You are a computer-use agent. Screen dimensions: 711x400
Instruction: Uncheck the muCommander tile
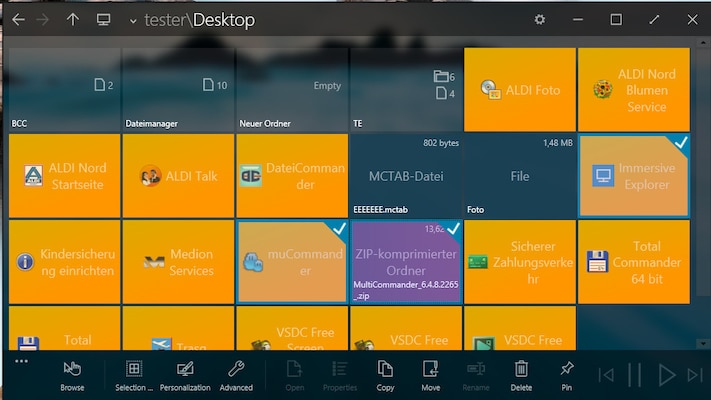[338, 230]
